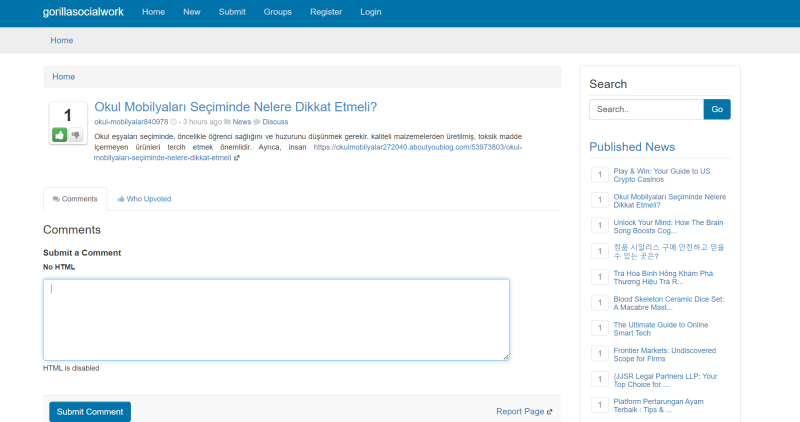Image resolution: width=800 pixels, height=422 pixels.
Task: Downvote the post with thumbs-down icon
Action: click(x=76, y=135)
